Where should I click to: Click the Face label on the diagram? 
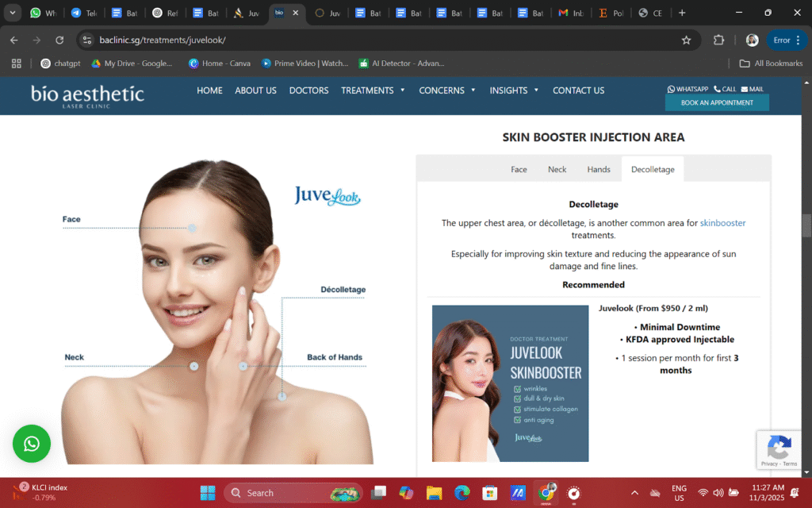pos(71,219)
